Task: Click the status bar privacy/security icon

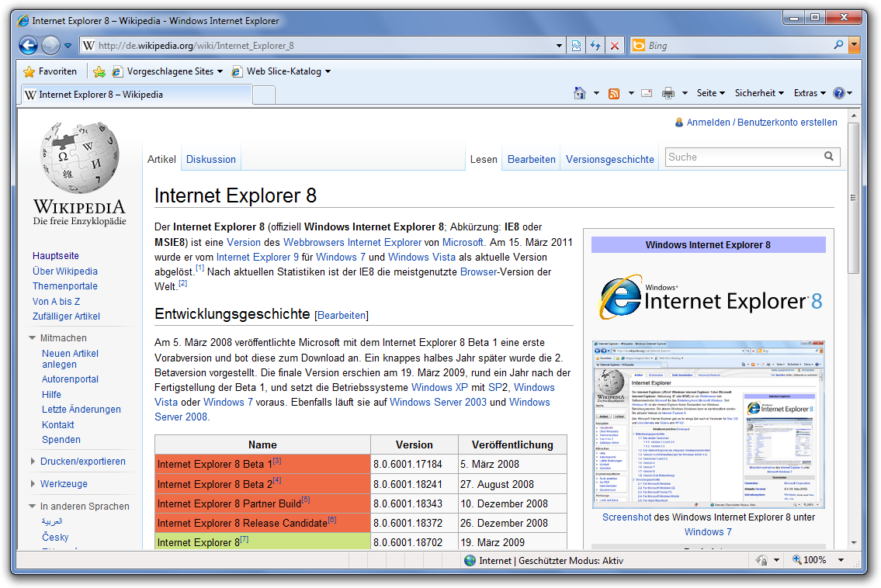Action: point(761,560)
